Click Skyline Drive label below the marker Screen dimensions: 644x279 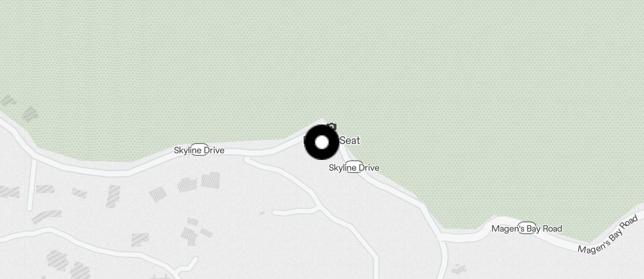354,168
